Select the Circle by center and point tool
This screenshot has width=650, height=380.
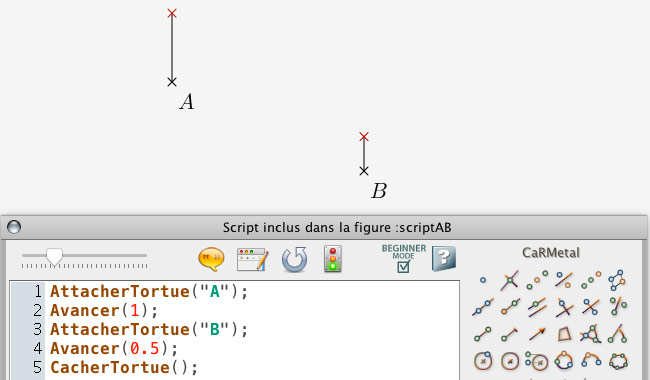pyautogui.click(x=483, y=361)
